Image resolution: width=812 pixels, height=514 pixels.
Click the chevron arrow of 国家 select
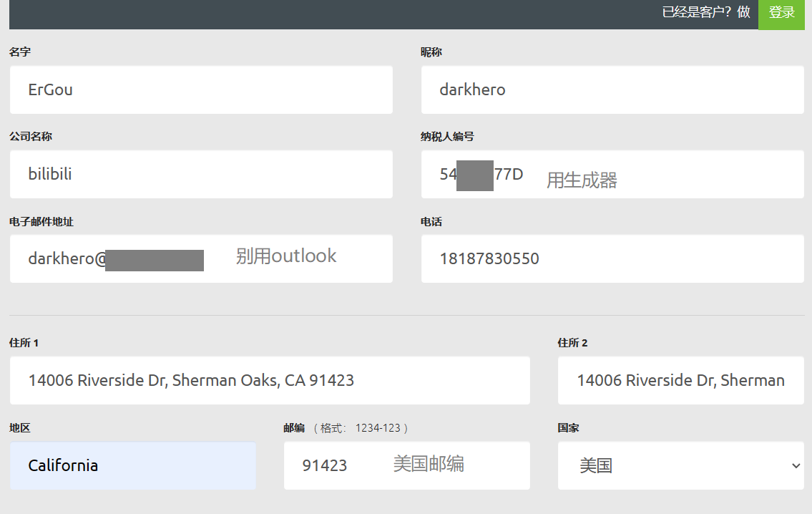tap(796, 466)
